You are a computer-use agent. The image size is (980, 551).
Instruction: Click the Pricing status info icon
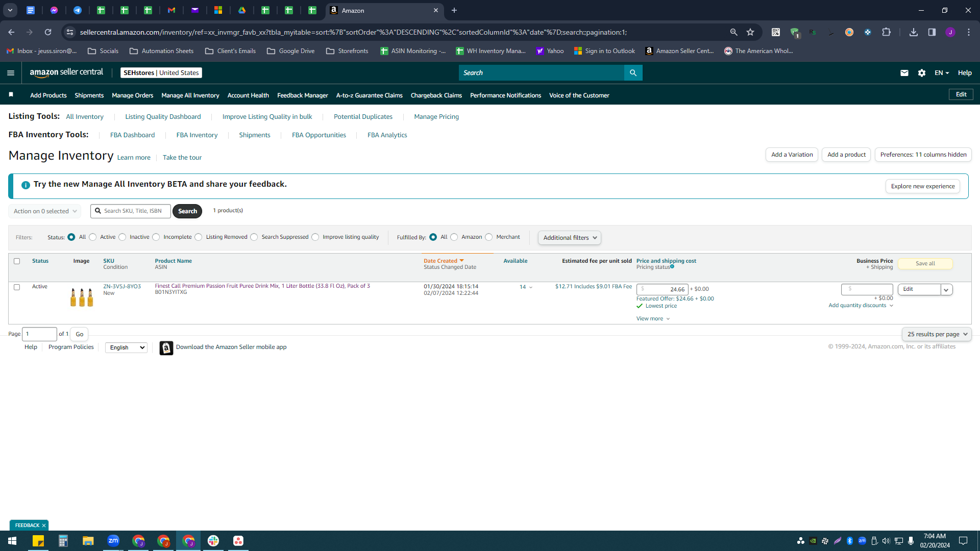pyautogui.click(x=672, y=266)
